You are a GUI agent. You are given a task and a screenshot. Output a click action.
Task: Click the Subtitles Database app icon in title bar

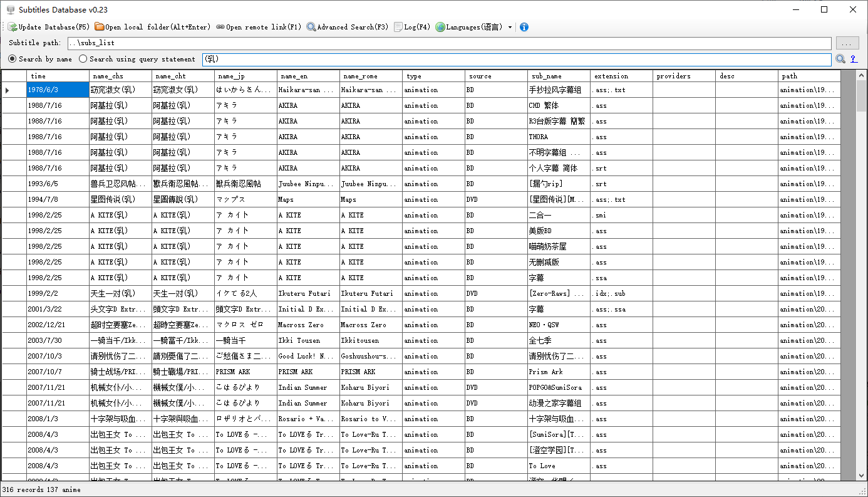pyautogui.click(x=10, y=9)
